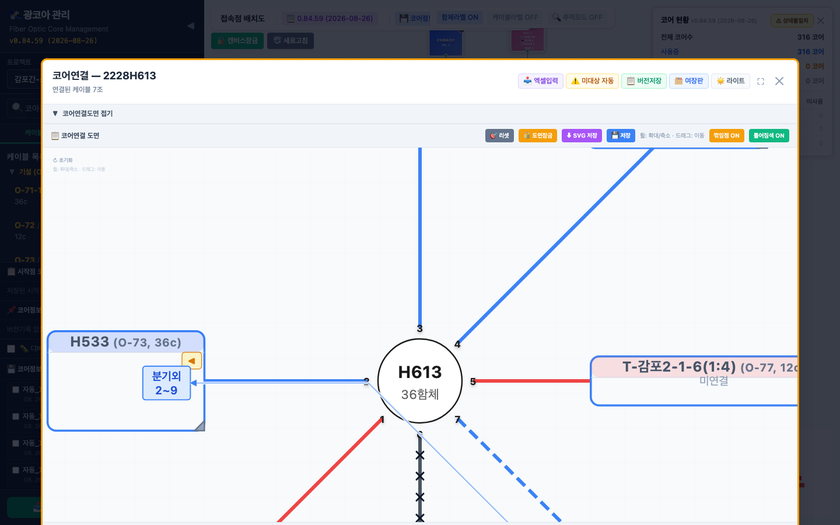Screen dimensions: 840x525
Task: Click the 리셋 reset button
Action: pyautogui.click(x=500, y=136)
